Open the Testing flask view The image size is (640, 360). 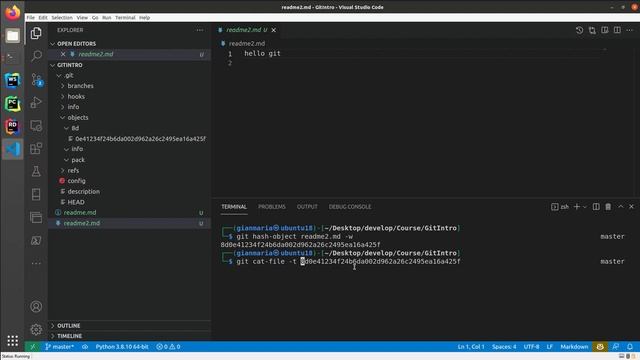click(x=36, y=171)
